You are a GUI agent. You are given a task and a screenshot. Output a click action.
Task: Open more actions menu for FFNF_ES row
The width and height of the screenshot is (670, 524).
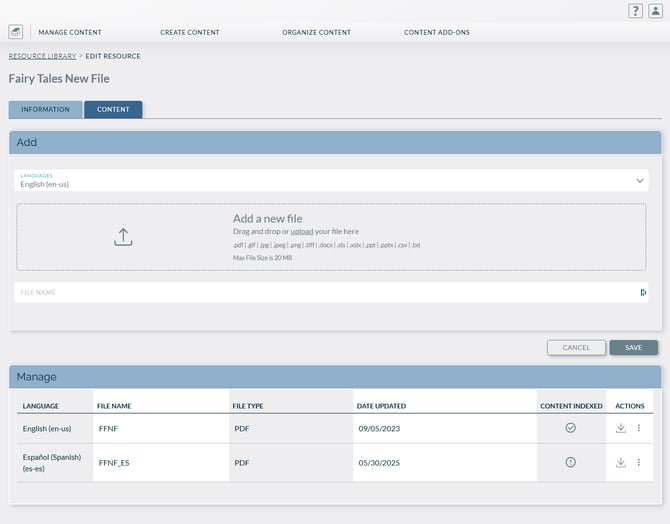click(639, 462)
